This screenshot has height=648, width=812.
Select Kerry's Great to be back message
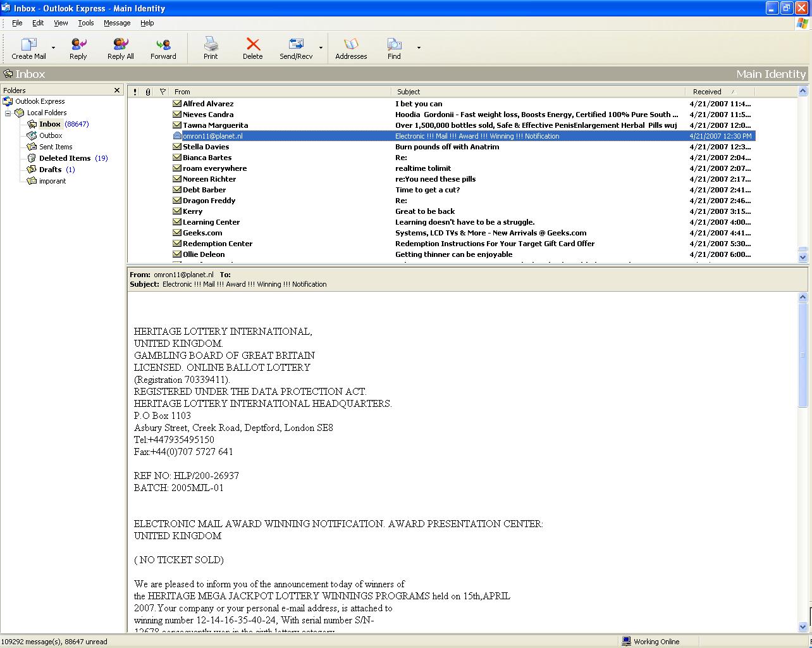tap(441, 211)
